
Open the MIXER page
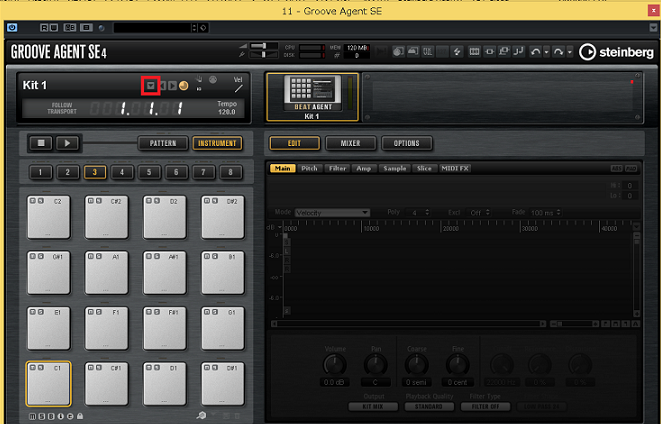350,143
